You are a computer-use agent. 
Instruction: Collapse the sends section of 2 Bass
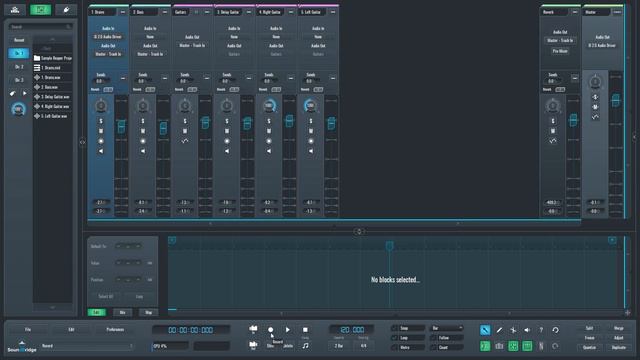[165, 78]
